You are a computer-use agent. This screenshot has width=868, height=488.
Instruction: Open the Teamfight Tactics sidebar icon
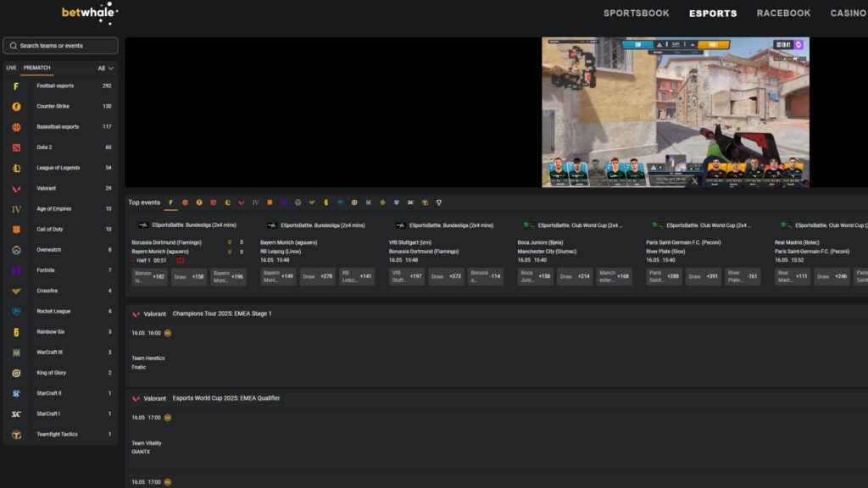tap(16, 435)
